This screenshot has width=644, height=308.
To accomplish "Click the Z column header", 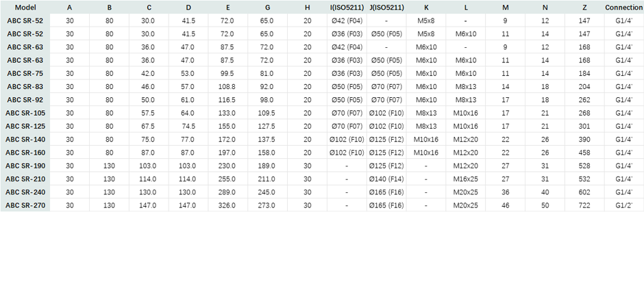I will (x=584, y=8).
